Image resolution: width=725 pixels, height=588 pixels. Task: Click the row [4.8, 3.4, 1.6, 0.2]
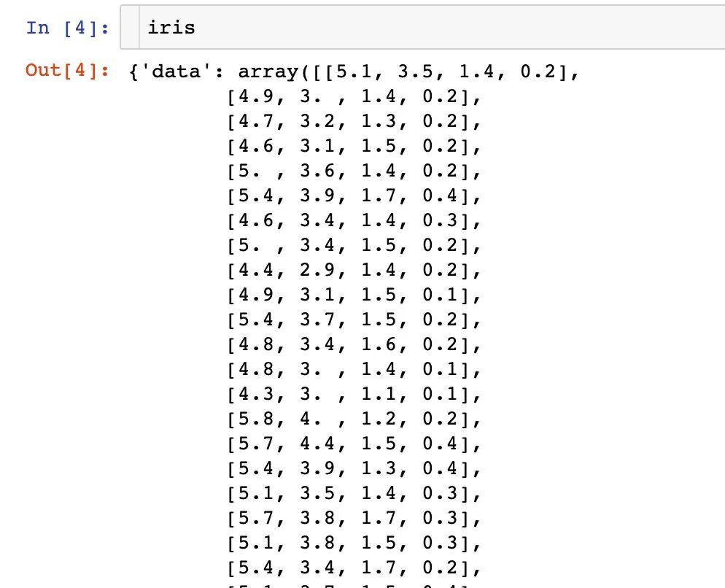pyautogui.click(x=354, y=345)
